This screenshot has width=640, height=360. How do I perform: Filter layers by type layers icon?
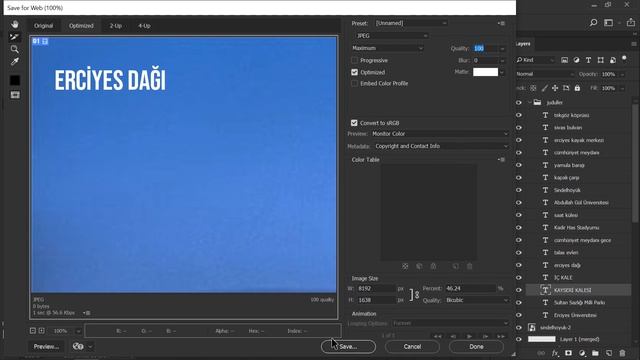(x=588, y=60)
